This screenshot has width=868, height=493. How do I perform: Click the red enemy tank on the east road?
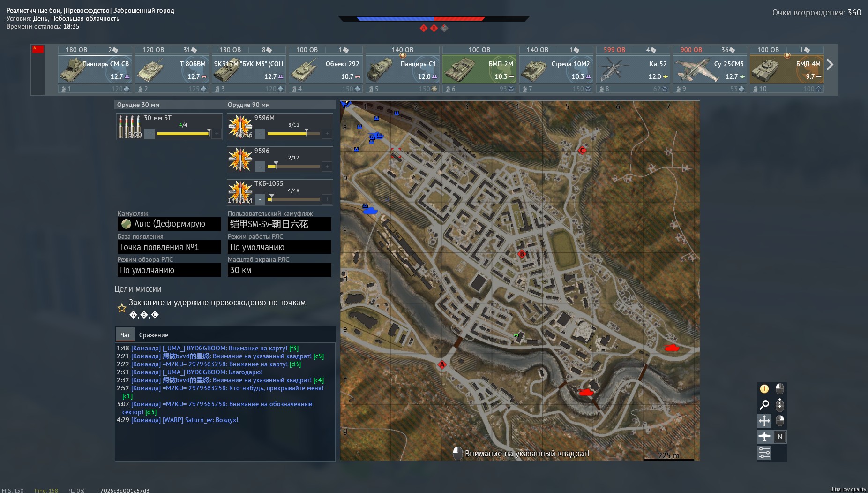[x=672, y=348]
